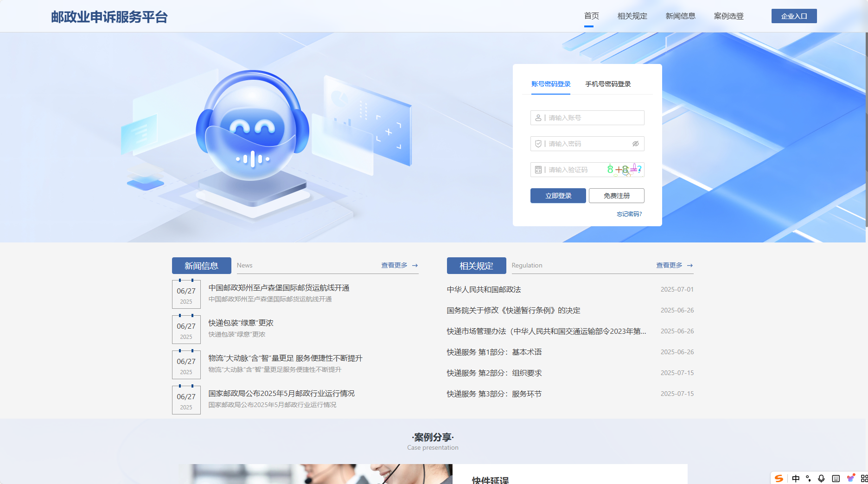This screenshot has width=868, height=484.
Task: Open the 忘记密码 forgot password link
Action: (629, 214)
